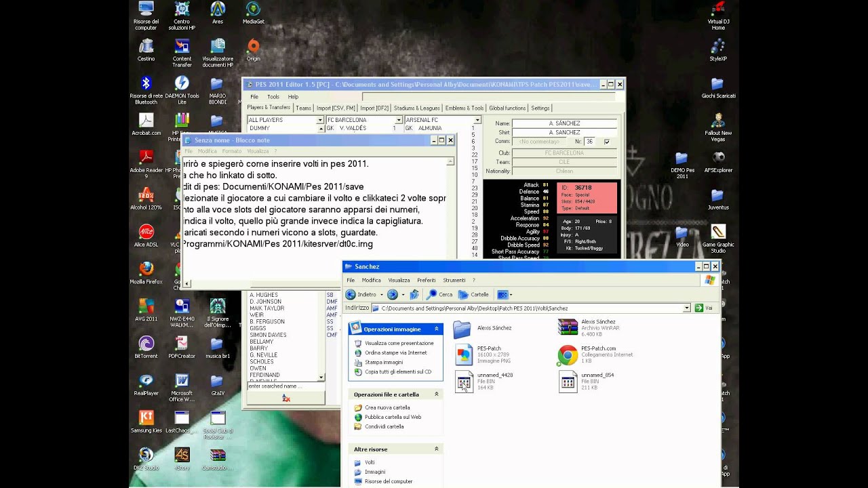Collapse the Operazioni file e cartella panel

pyautogui.click(x=437, y=394)
